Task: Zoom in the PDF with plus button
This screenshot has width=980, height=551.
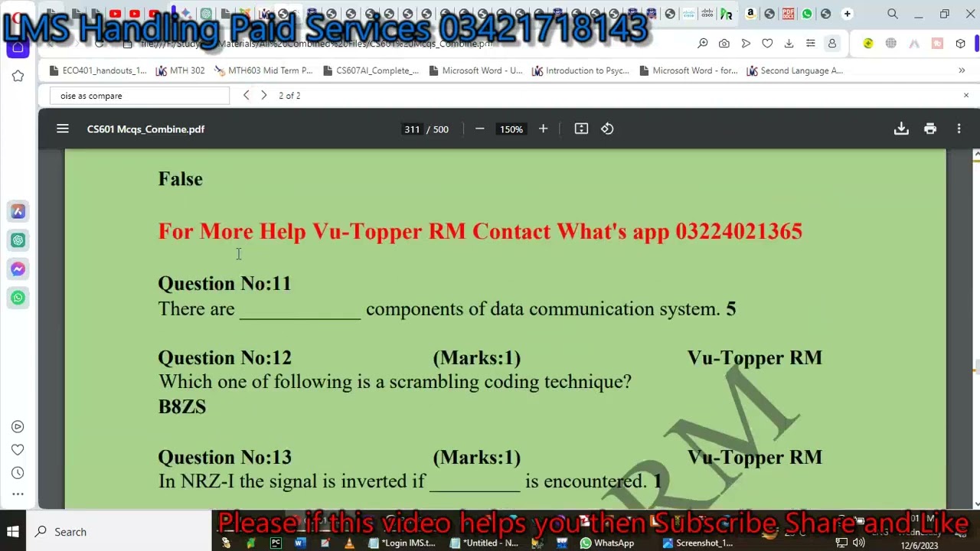Action: tap(543, 129)
